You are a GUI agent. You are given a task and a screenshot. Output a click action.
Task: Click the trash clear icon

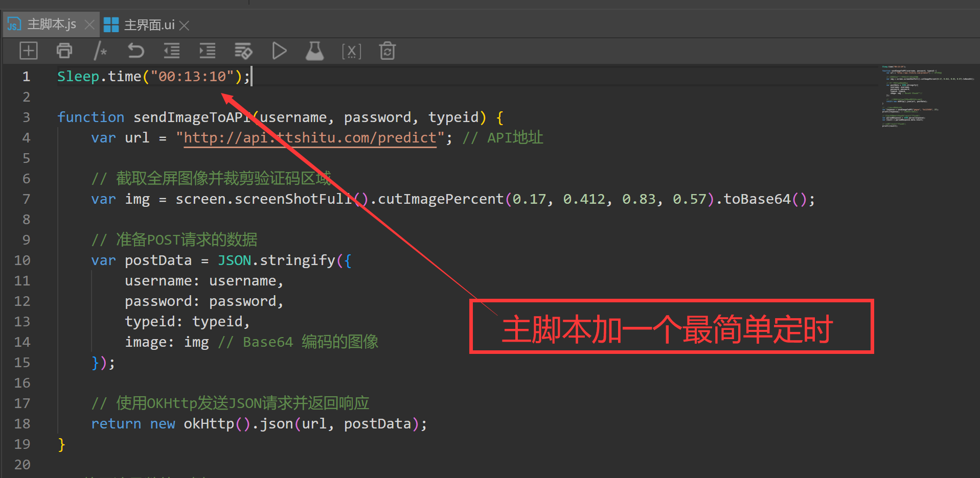point(388,51)
